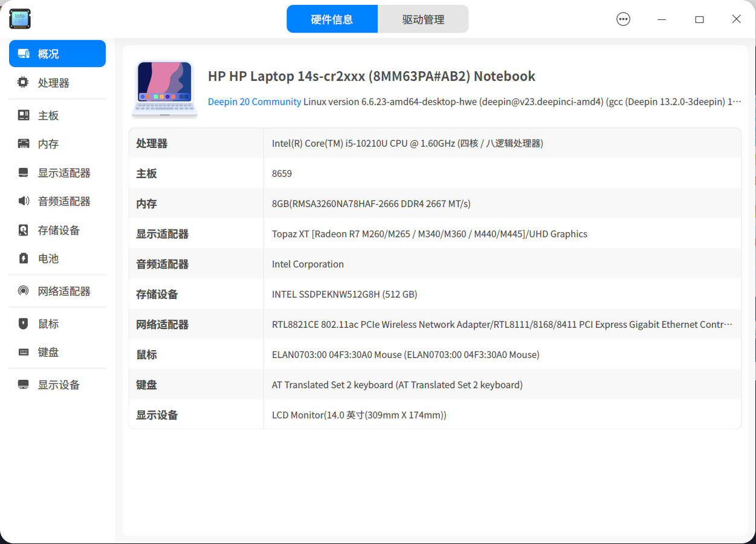Click the 处理器 CPU chip icon
756x544 pixels.
click(24, 83)
